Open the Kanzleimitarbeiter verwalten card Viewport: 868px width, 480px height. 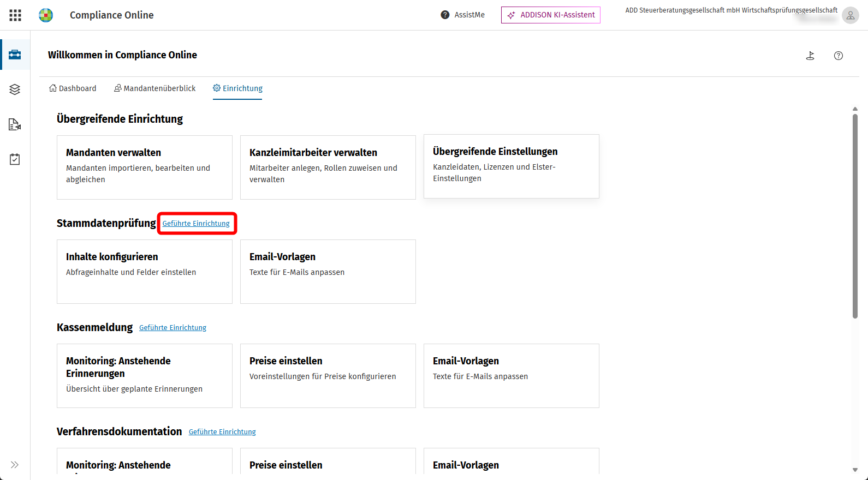328,167
